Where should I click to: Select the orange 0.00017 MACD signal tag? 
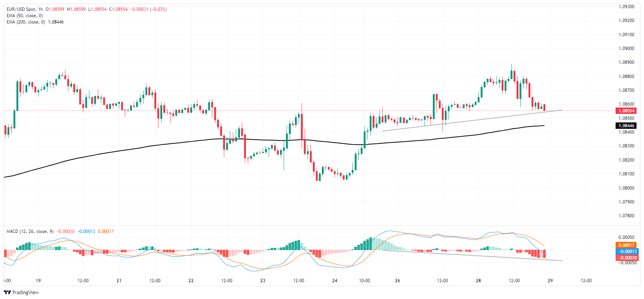(x=626, y=245)
